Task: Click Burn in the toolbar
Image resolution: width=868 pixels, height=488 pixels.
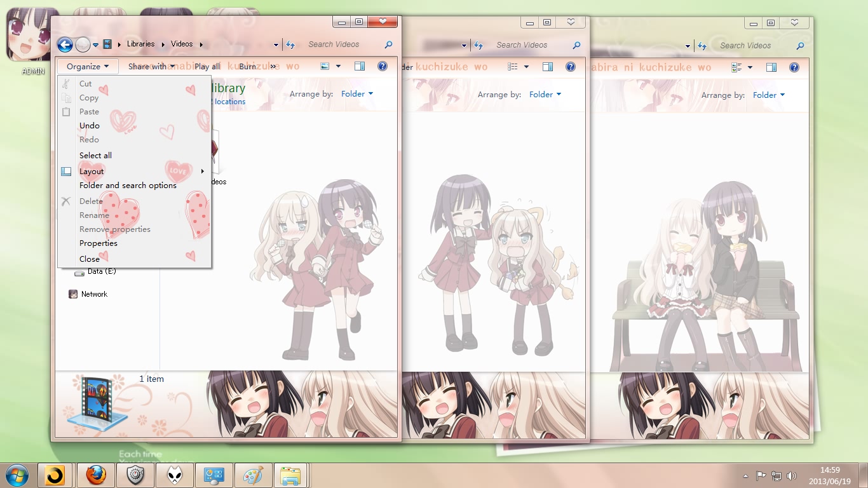Action: point(248,66)
